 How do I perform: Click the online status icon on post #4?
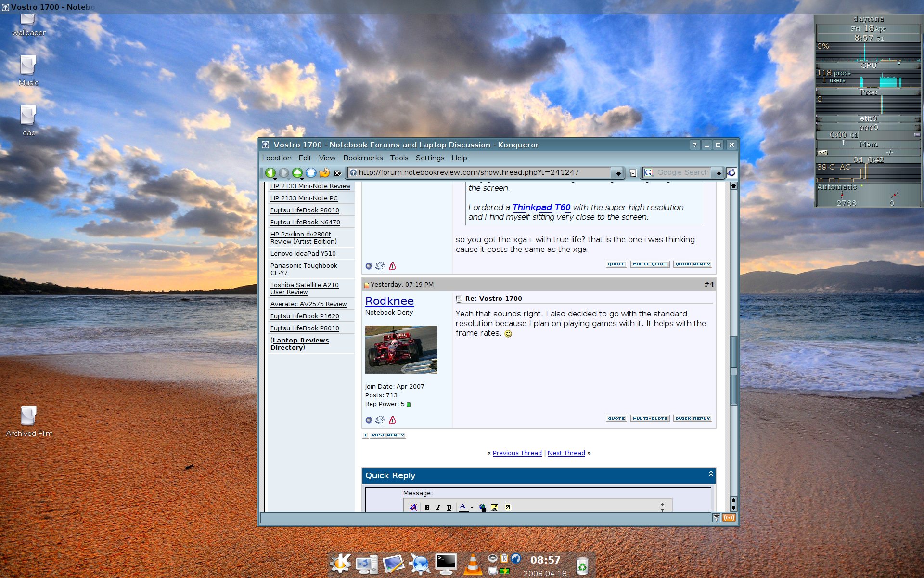pyautogui.click(x=369, y=420)
